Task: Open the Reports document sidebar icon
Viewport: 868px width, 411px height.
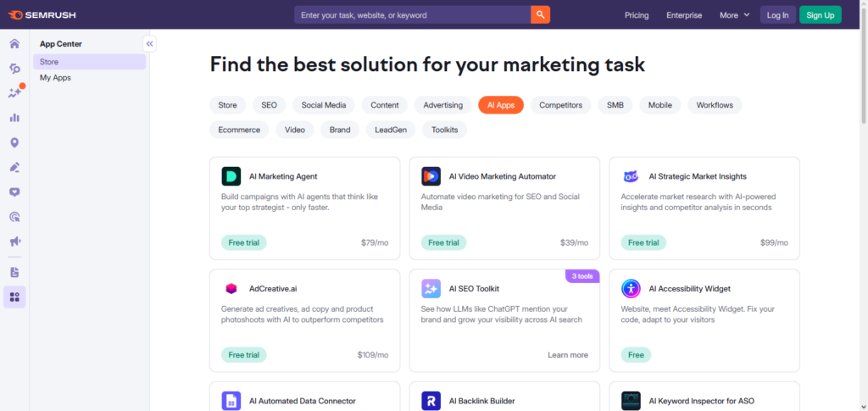Action: coord(14,272)
